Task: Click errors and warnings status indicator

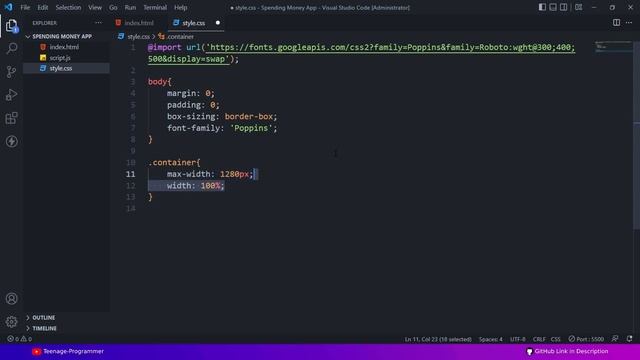Action: coord(19,339)
